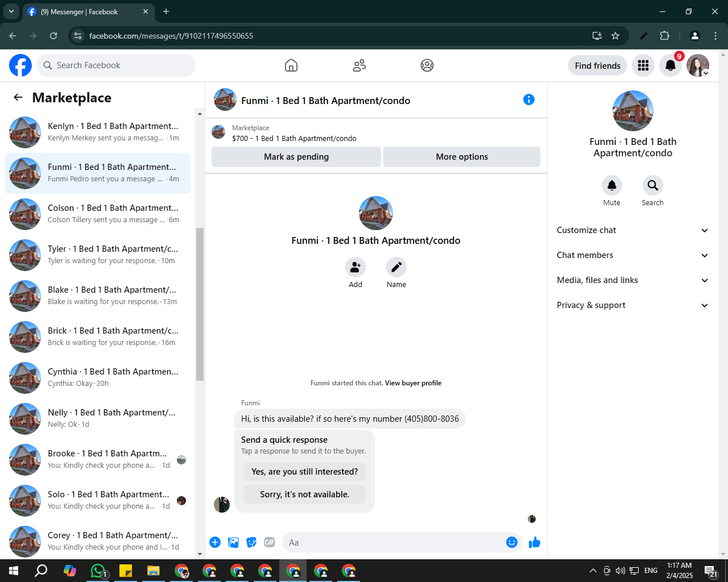The image size is (728, 582).
Task: Open the browser tab list dropdown
Action: click(11, 11)
